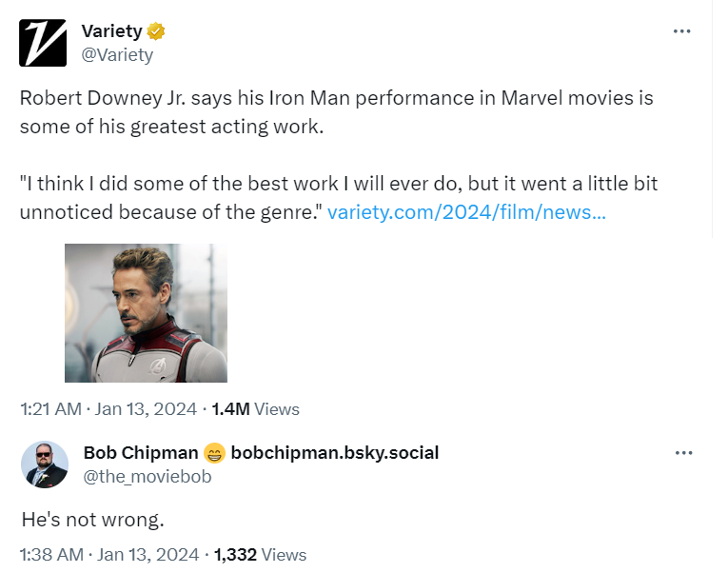
Task: Click the Bob Chipman display name
Action: [141, 453]
